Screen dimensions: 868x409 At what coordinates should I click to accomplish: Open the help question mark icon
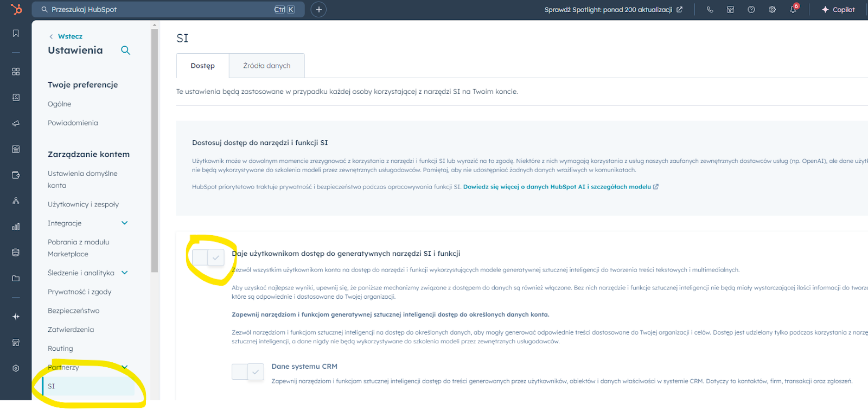(x=751, y=9)
